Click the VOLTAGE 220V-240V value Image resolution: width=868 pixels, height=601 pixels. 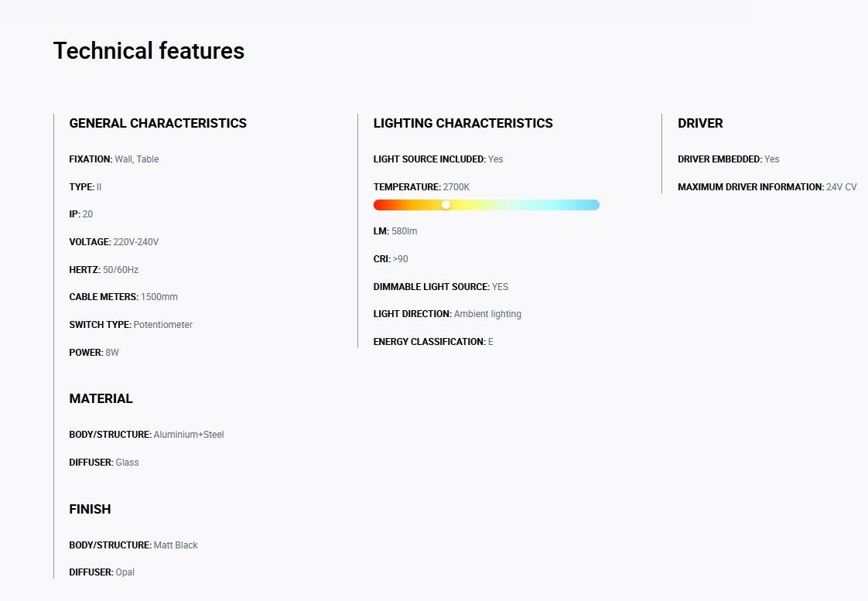coord(135,242)
